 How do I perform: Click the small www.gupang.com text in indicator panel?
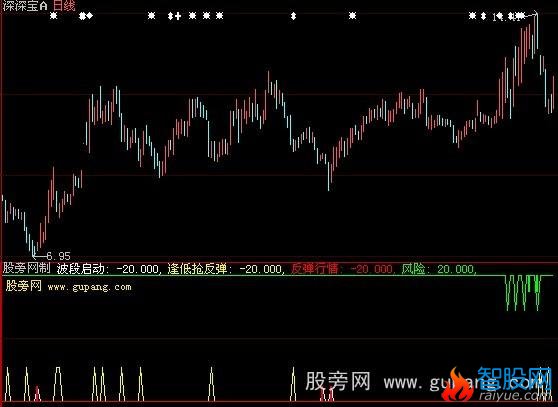pyautogui.click(x=89, y=287)
